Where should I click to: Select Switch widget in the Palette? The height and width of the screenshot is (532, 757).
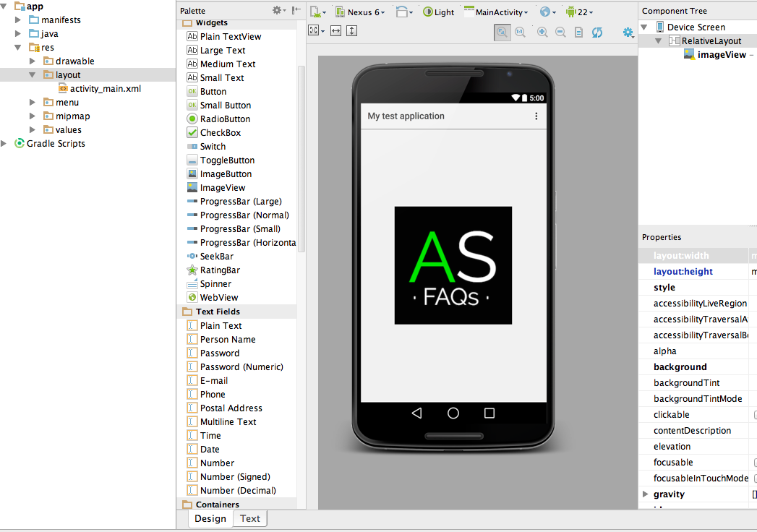click(x=212, y=146)
